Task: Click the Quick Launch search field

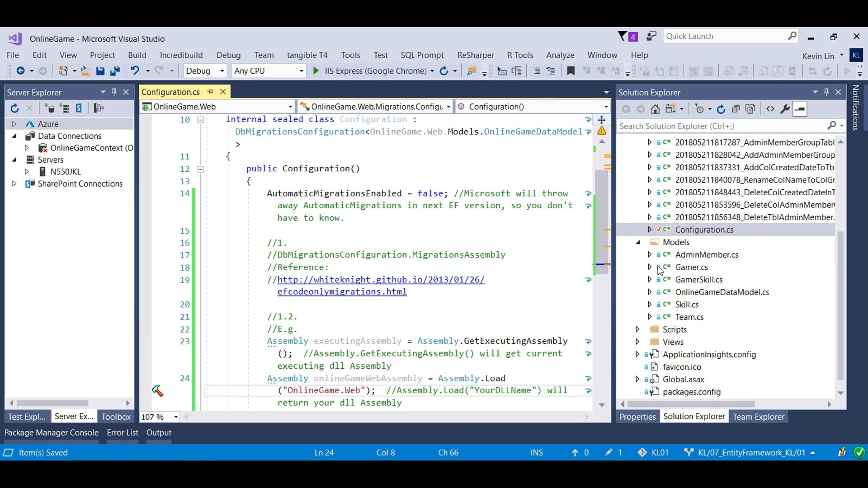Action: click(725, 36)
